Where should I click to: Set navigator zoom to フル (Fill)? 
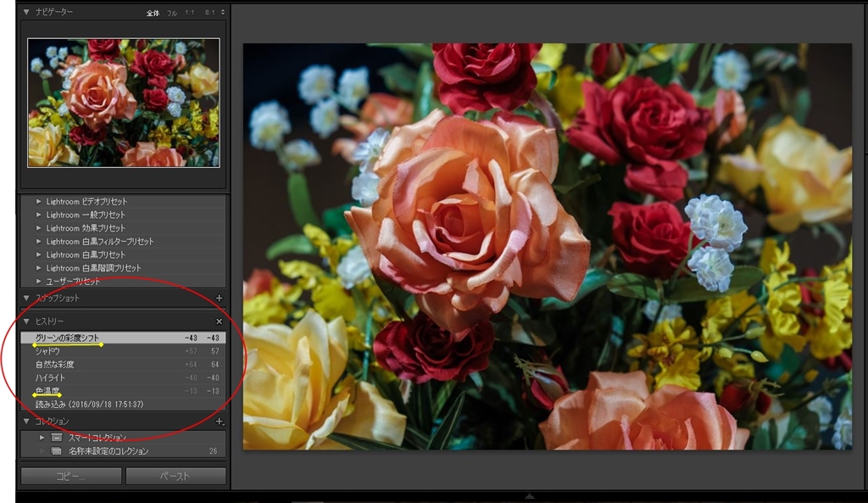[x=172, y=13]
